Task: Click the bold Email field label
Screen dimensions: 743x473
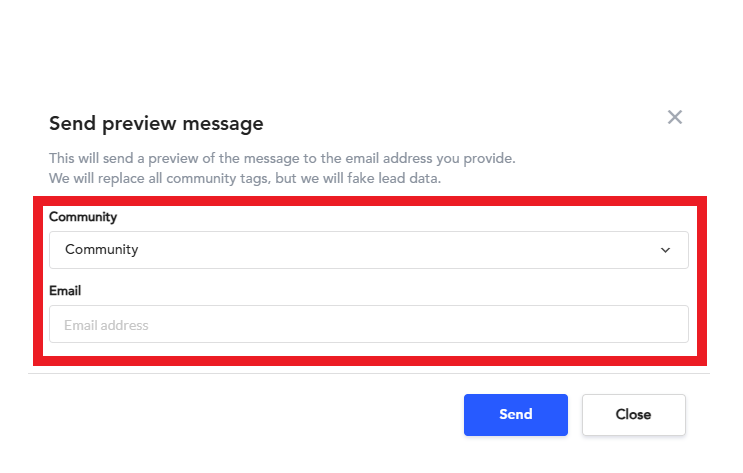Action: 65,291
